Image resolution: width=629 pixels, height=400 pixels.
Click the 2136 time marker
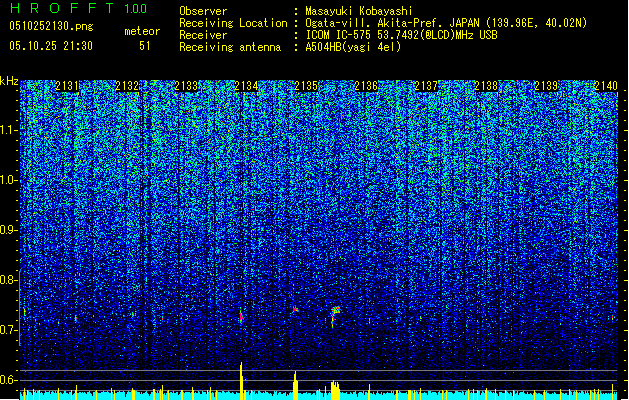click(366, 86)
